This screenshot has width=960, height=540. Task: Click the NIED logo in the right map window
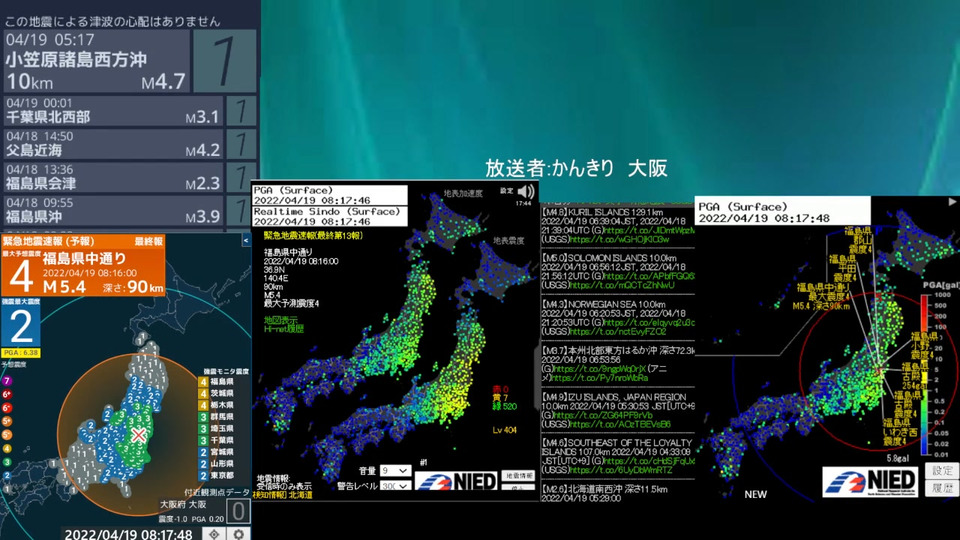coord(870,481)
